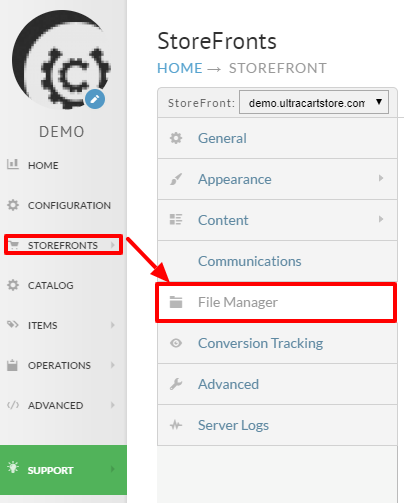Click the Catalog gear icon in sidebar
The image size is (404, 503).
13,285
